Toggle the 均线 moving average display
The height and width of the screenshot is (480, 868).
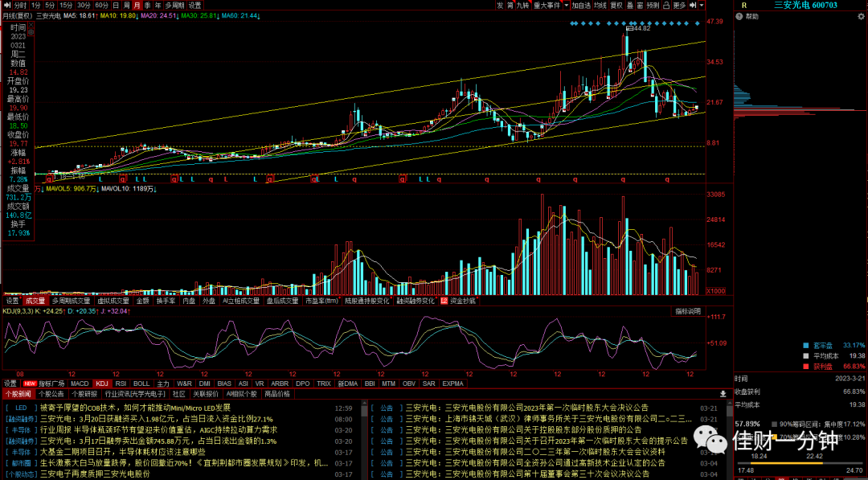point(600,5)
